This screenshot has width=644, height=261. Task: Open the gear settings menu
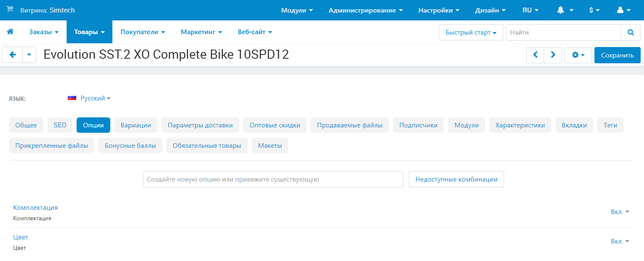pos(578,55)
